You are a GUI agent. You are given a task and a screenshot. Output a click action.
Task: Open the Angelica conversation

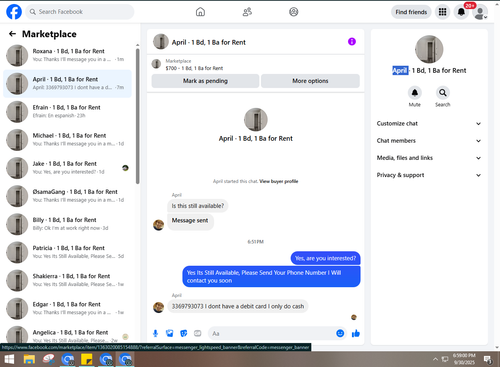[68, 334]
